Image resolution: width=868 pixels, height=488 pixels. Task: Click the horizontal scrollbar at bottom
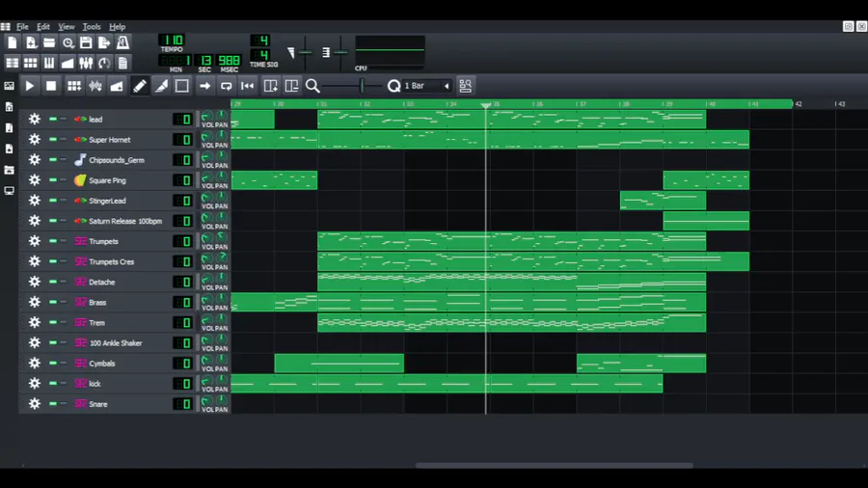pyautogui.click(x=555, y=465)
